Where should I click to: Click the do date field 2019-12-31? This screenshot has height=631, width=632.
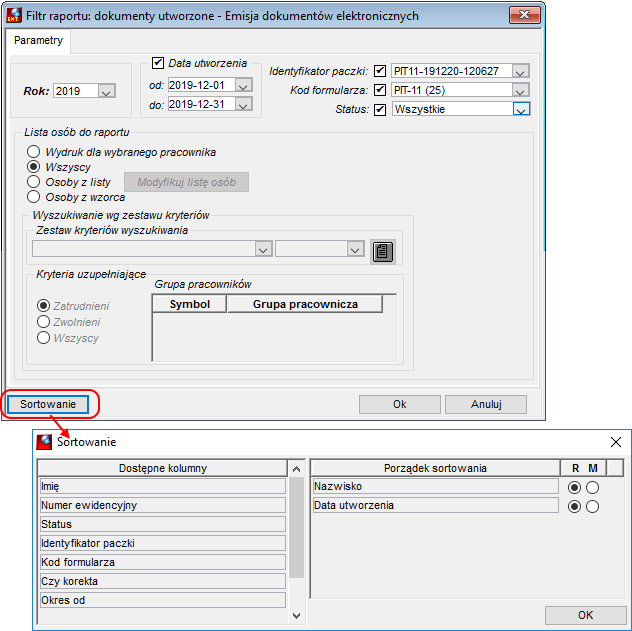tap(202, 104)
